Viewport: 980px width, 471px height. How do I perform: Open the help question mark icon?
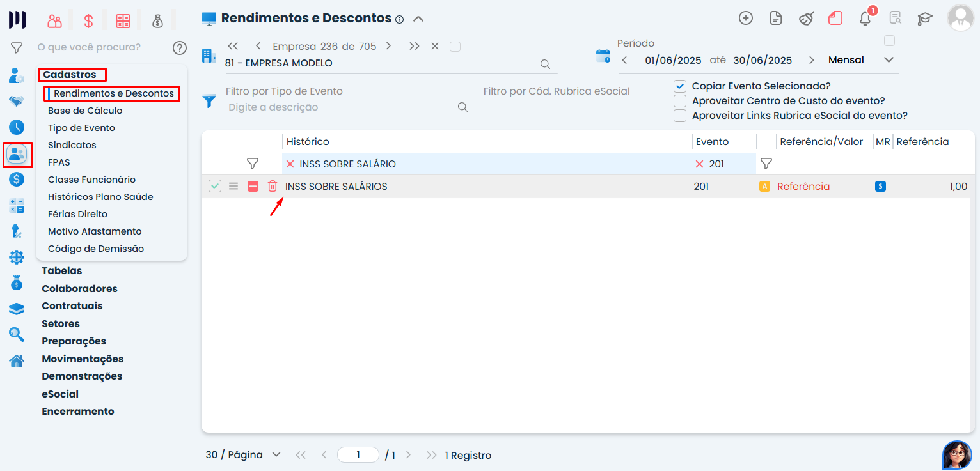point(180,47)
